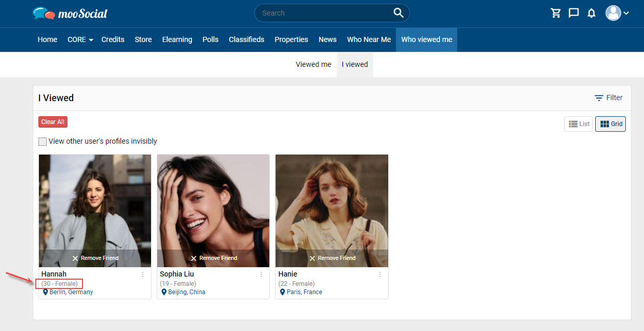Go to Home
Viewport: 644px width, 331px height.
47,39
